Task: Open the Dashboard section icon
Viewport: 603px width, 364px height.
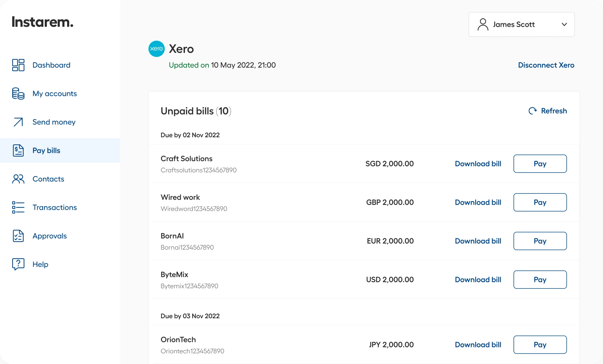Action: tap(18, 65)
